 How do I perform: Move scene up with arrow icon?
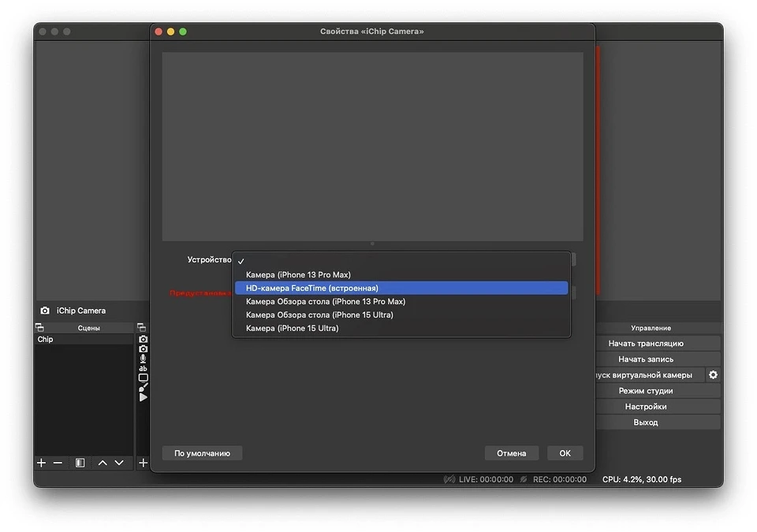pyautogui.click(x=103, y=463)
